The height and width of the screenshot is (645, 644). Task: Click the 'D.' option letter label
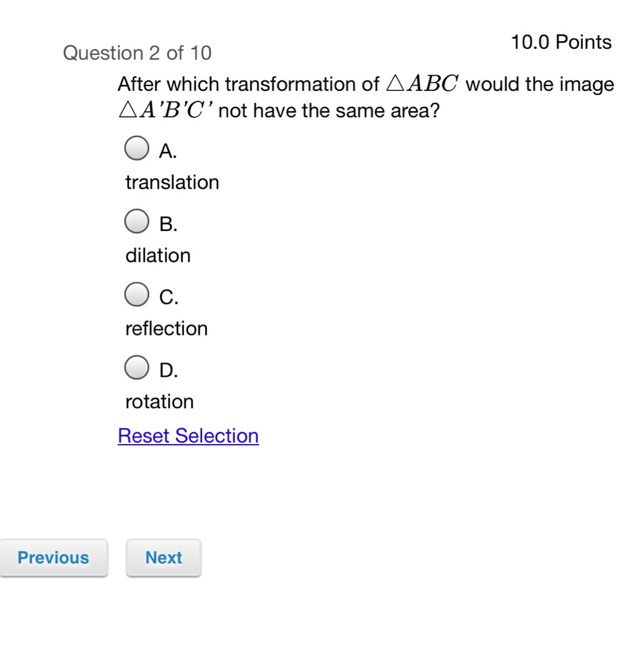click(168, 370)
